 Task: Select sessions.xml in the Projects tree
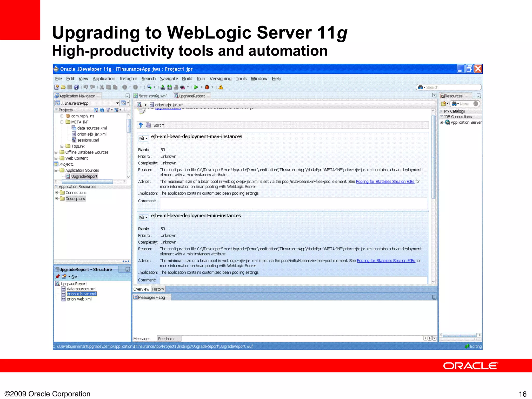click(x=88, y=140)
